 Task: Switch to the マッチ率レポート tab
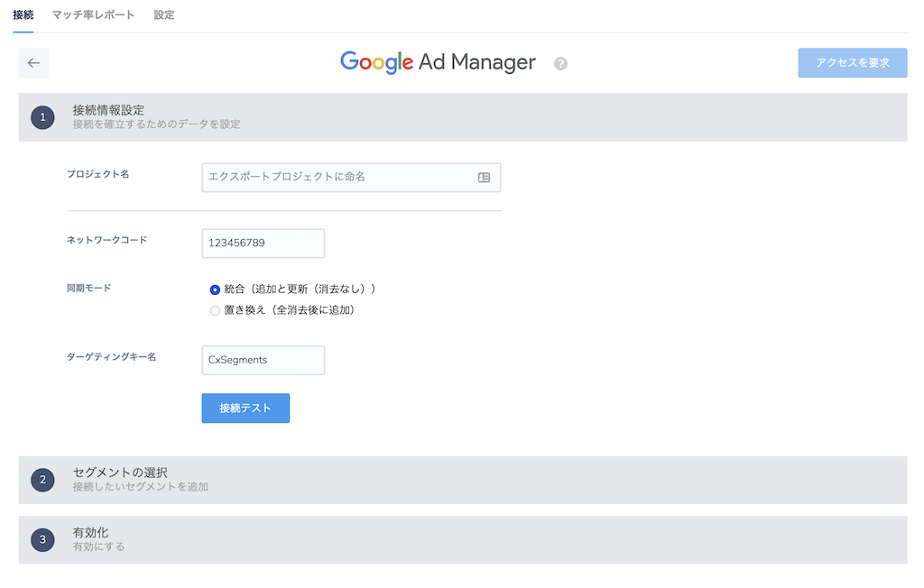tap(93, 14)
